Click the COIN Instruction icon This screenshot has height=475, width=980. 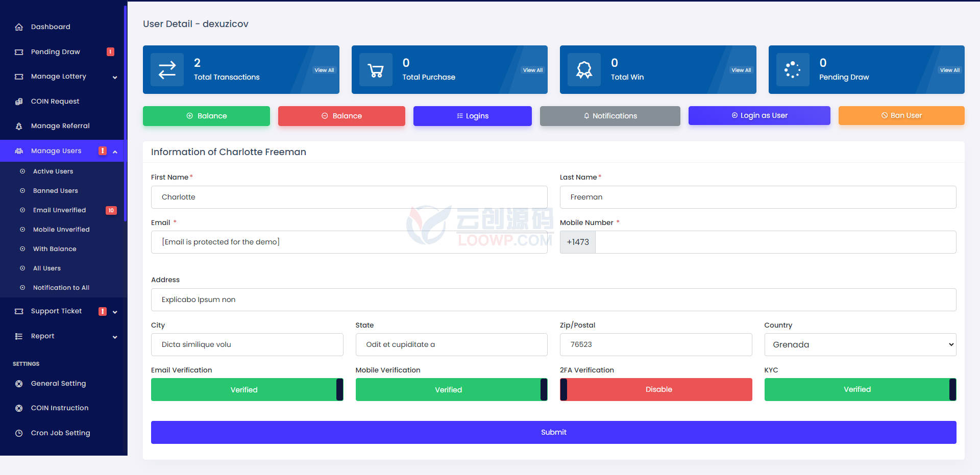tap(19, 408)
